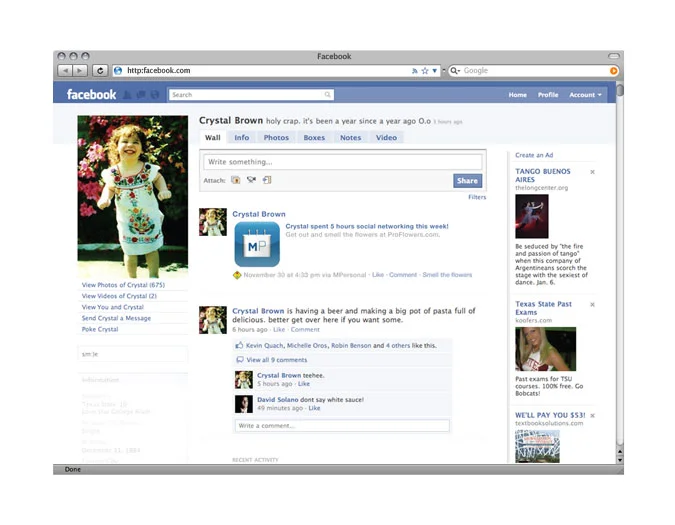
Task: Like Crystal Brown's teehee comment
Action: pos(304,384)
